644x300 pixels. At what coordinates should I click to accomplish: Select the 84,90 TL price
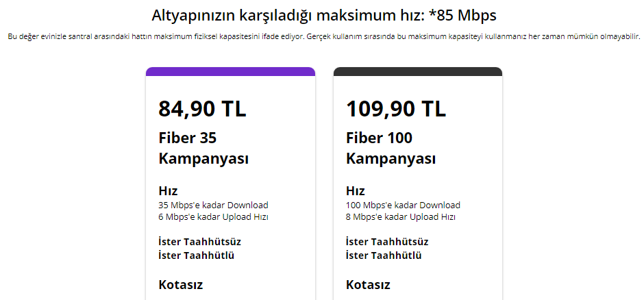click(202, 108)
